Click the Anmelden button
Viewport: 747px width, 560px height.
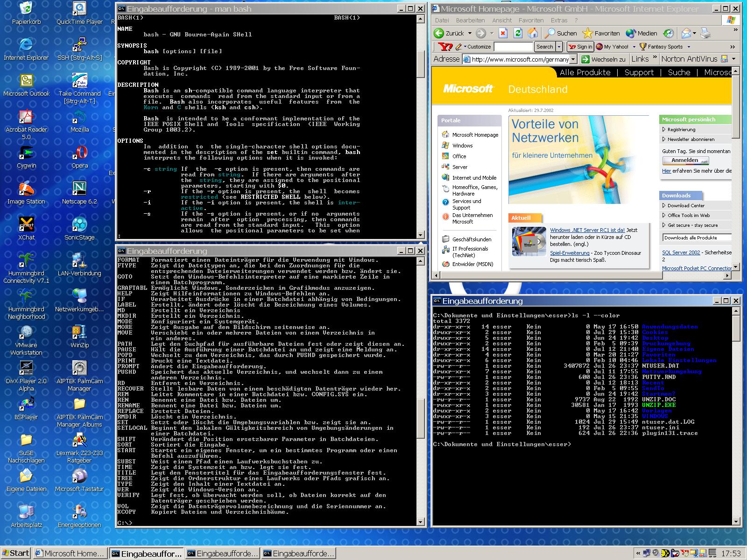[x=685, y=160]
